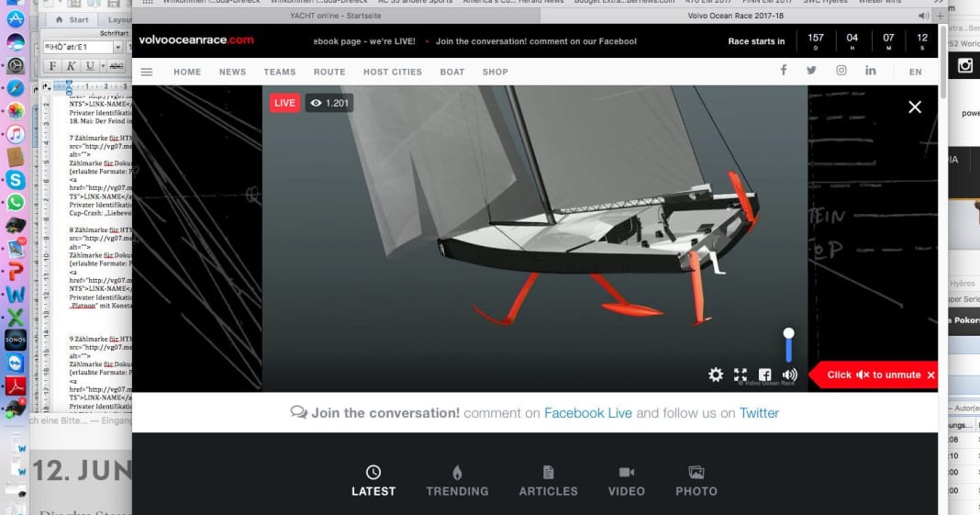Open System Preferences from the Dock

point(15,65)
